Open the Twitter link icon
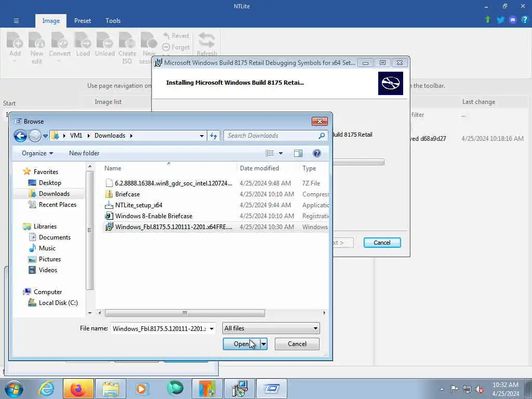The image size is (532, 399). tap(500, 20)
